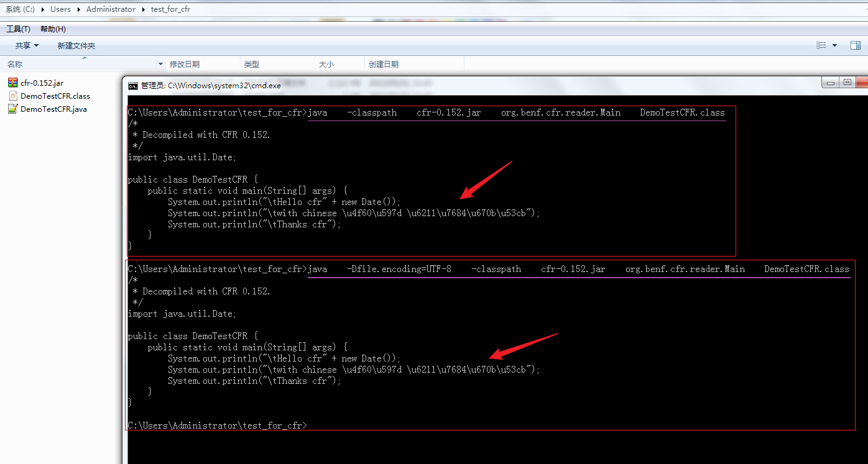The image size is (868, 464).
Task: Click the 系统 (C:) drive breadcrumb icon
Action: (20, 9)
